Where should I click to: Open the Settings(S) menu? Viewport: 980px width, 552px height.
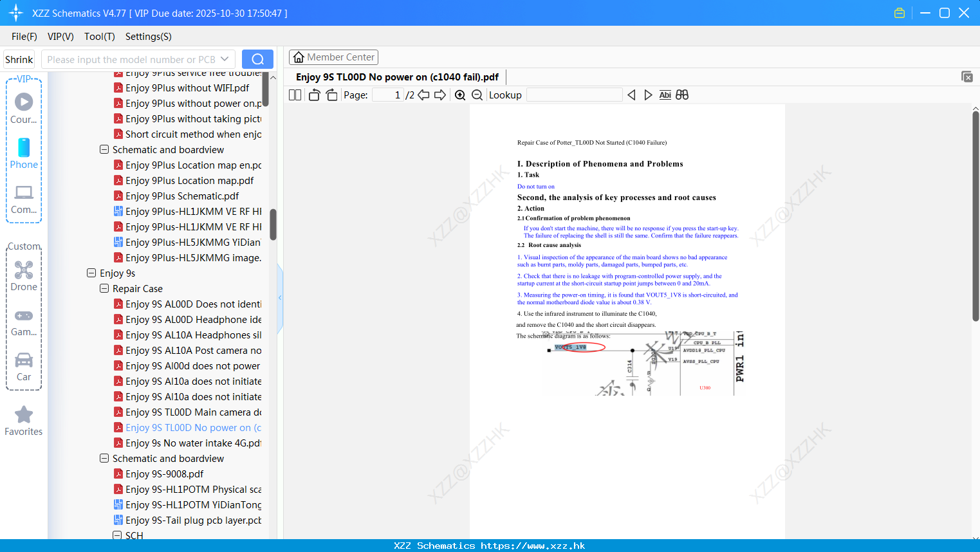[x=148, y=37]
